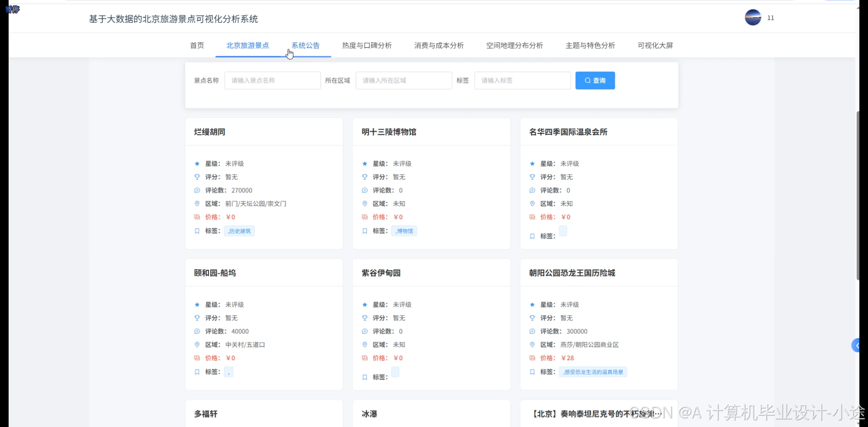Focus the 所在区域 input field
868x427 pixels.
pos(404,80)
